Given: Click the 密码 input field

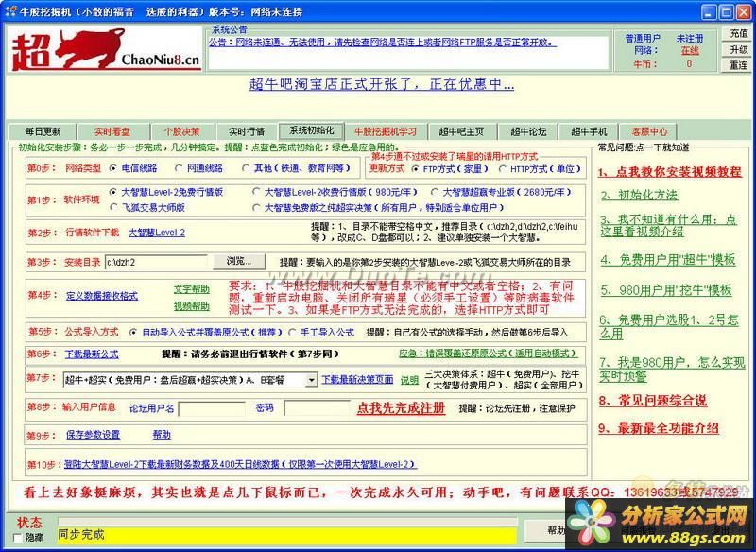Looking at the screenshot, I should pyautogui.click(x=318, y=408).
